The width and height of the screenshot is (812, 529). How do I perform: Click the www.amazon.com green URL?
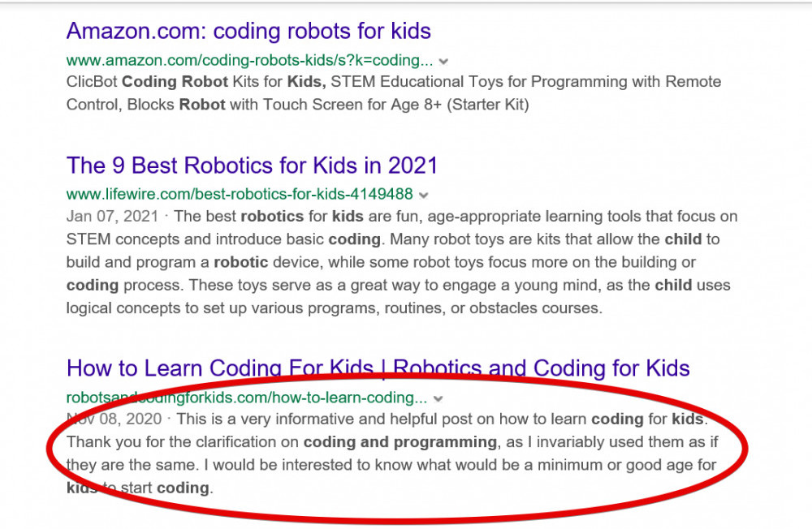[250, 61]
